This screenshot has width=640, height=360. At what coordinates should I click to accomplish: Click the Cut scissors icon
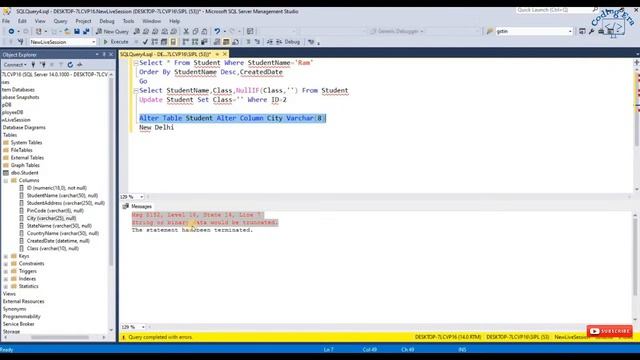[x=186, y=31]
